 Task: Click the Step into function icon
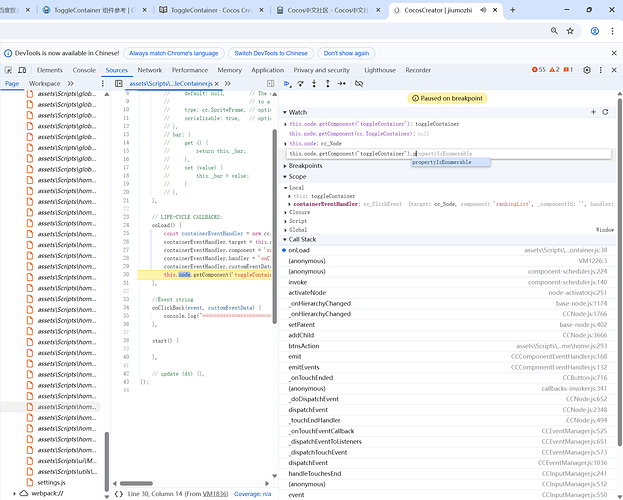tap(313, 84)
